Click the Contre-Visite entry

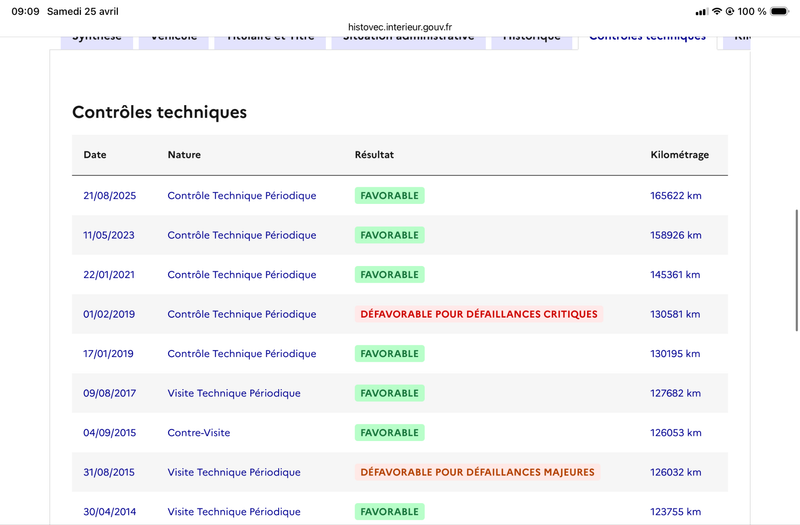point(199,433)
